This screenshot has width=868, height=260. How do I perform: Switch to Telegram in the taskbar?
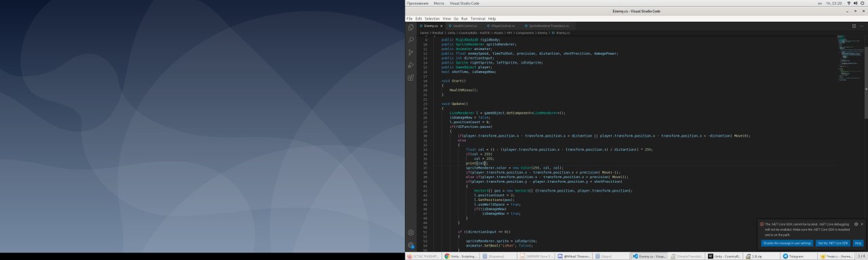(x=799, y=257)
